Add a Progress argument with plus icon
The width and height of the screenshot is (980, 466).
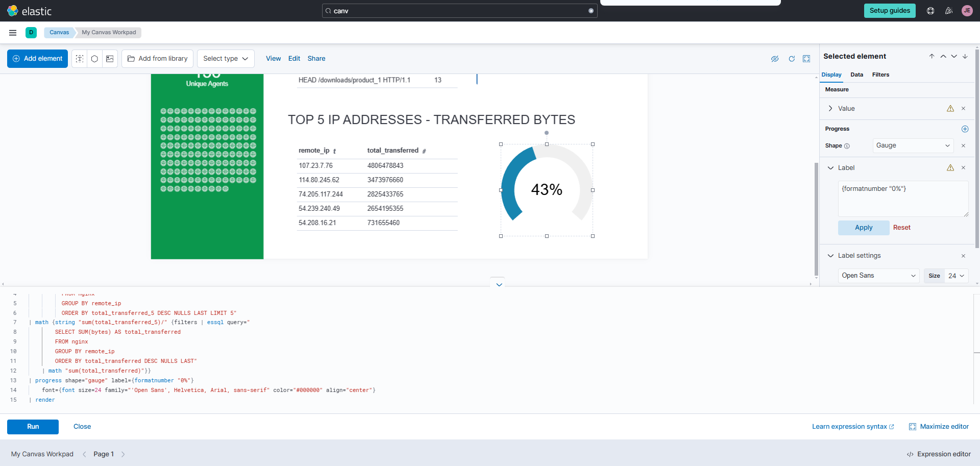(965, 129)
